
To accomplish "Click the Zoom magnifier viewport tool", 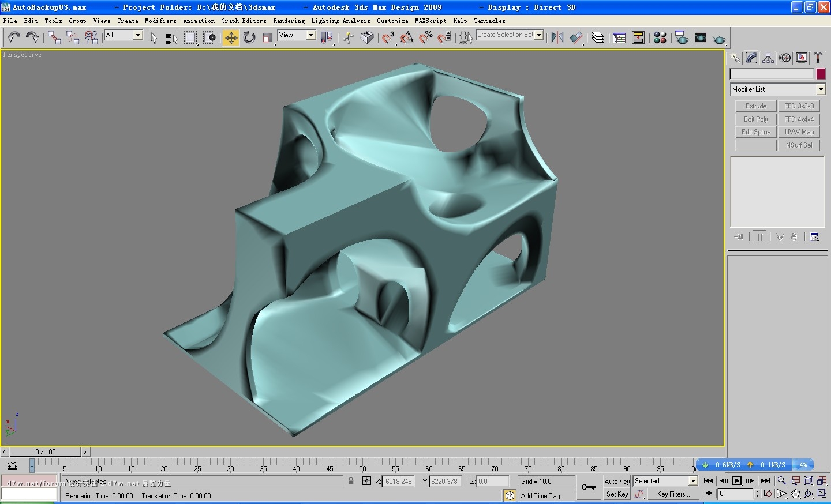I will [782, 481].
